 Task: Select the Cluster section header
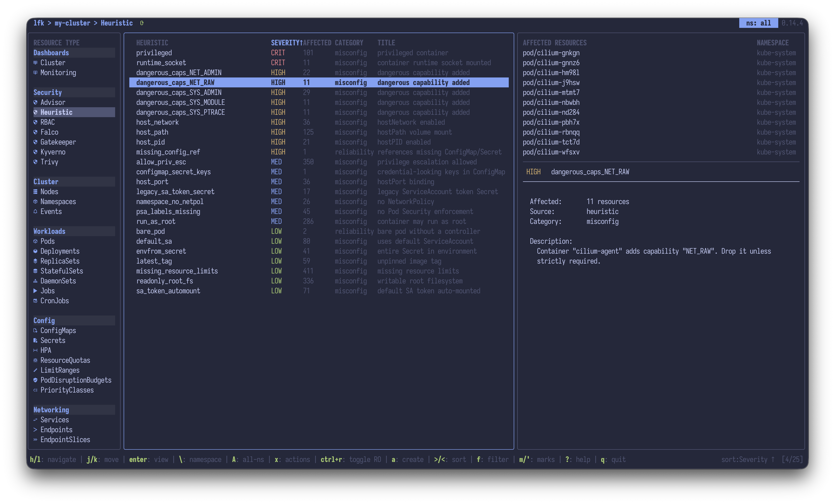pyautogui.click(x=74, y=182)
